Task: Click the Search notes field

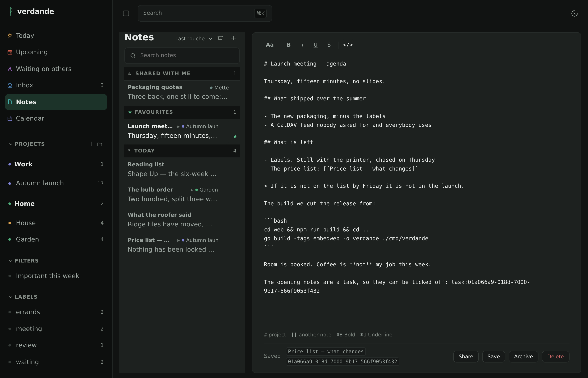Action: point(182,55)
